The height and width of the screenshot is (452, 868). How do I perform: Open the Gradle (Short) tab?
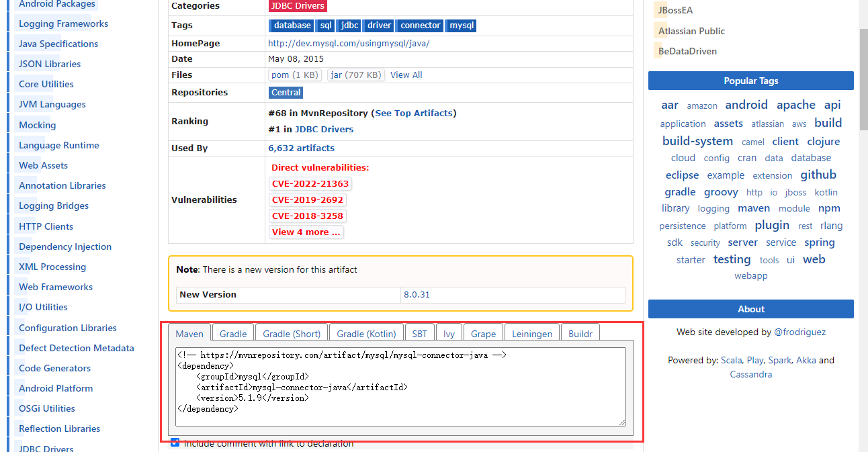coord(292,333)
